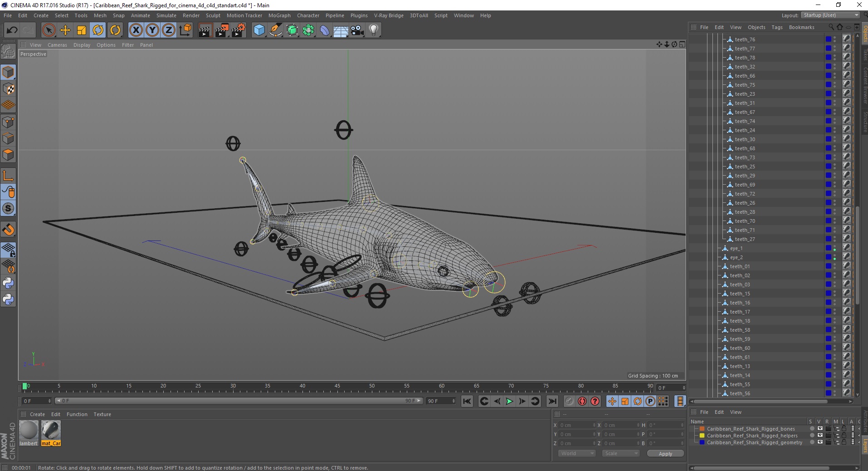
Task: Toggle the helpers layer visibility eye
Action: 820,435
